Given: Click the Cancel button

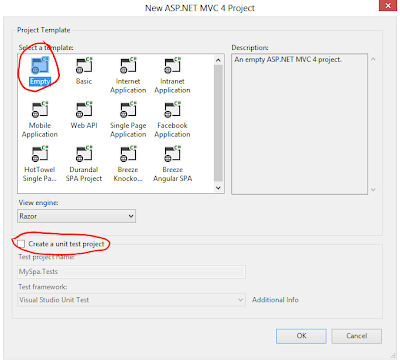Looking at the screenshot, I should click(x=356, y=336).
